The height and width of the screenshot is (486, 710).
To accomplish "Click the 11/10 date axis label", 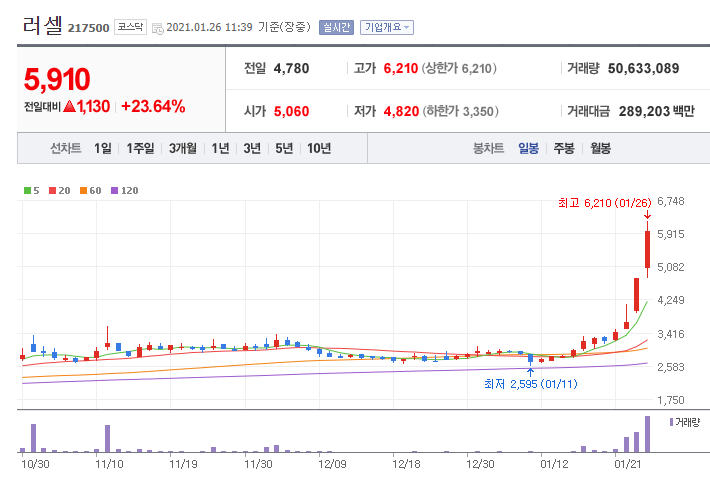I will click(x=109, y=464).
